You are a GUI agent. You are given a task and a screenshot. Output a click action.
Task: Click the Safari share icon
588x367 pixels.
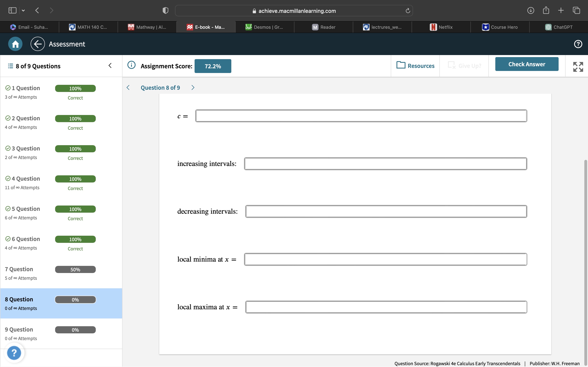pyautogui.click(x=546, y=10)
